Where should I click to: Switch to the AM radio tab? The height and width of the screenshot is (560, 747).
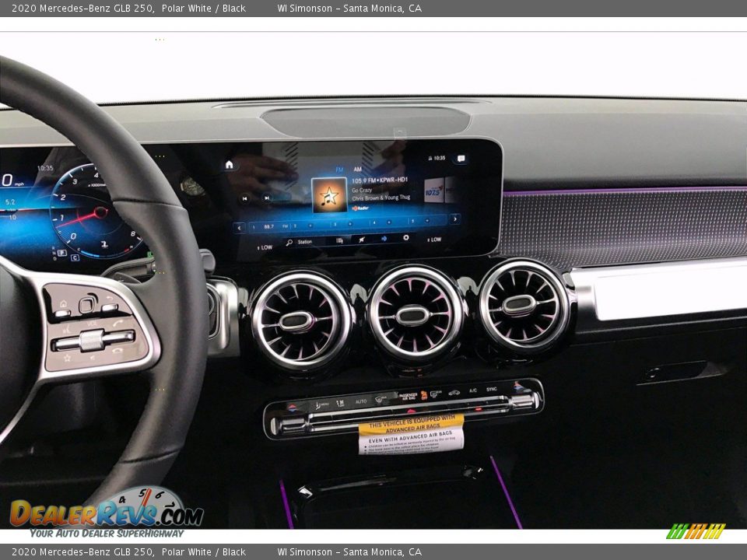358,169
